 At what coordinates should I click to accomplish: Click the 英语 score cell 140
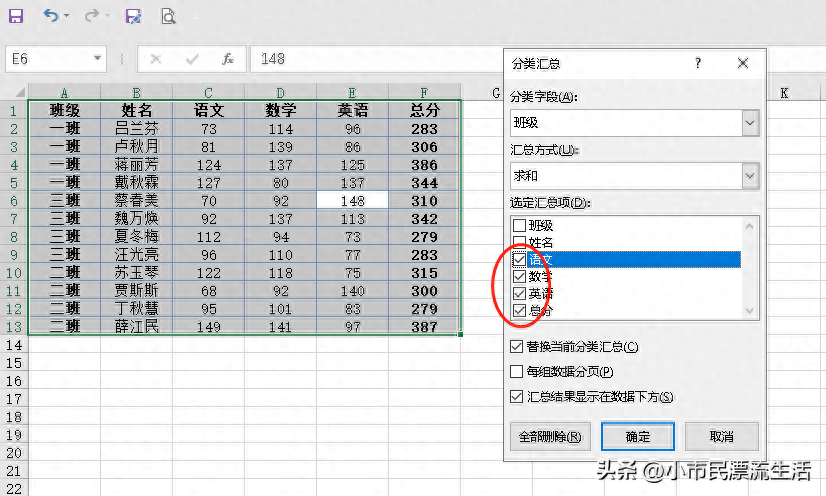(x=352, y=290)
